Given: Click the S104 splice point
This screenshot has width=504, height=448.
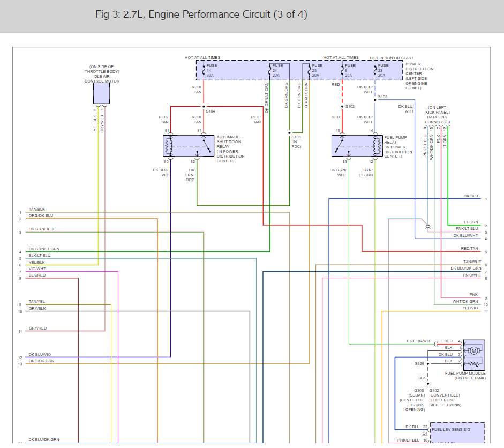Looking at the screenshot, I should click(x=204, y=107).
